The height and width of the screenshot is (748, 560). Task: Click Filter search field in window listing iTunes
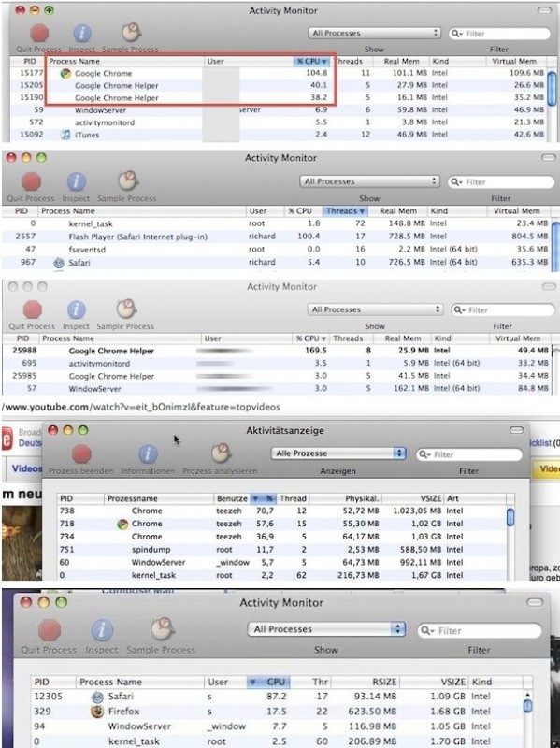click(499, 34)
